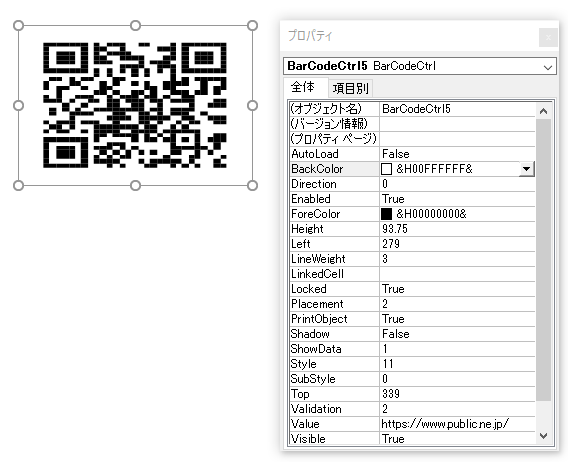Open the BarCodeCtrl5 object selector dropdown
This screenshot has height=462, width=568.
pyautogui.click(x=548, y=67)
